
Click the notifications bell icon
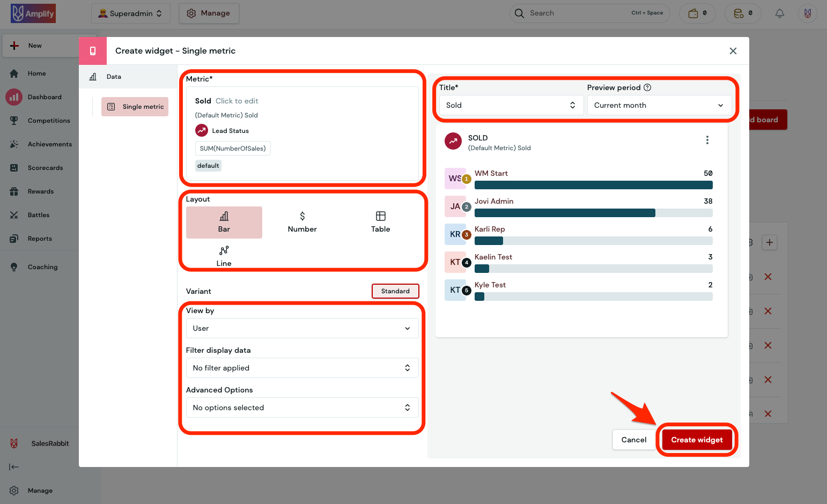click(780, 13)
